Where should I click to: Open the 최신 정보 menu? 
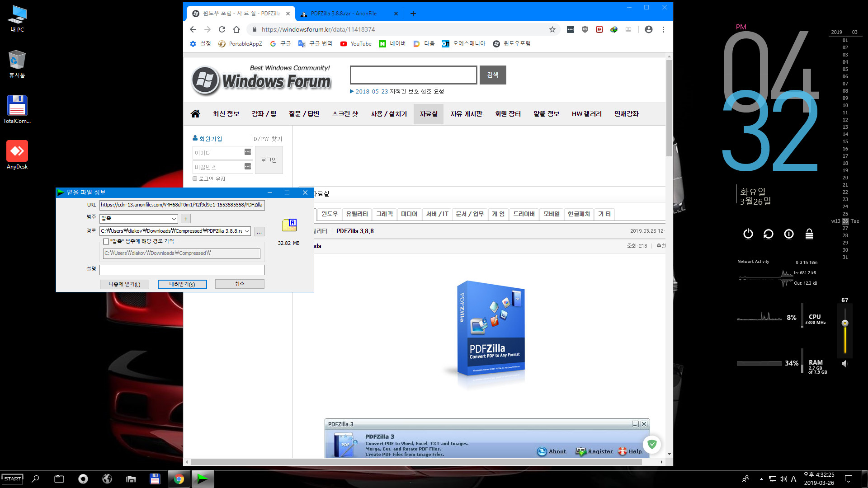(226, 114)
